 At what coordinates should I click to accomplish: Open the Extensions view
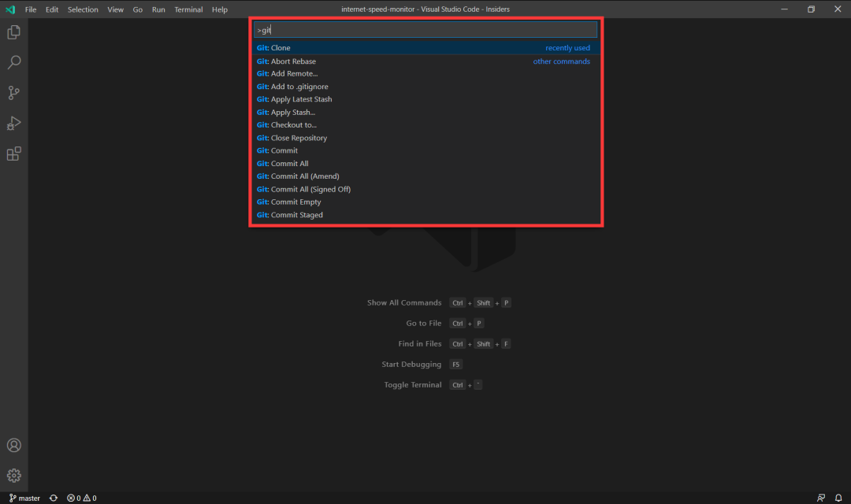14,154
